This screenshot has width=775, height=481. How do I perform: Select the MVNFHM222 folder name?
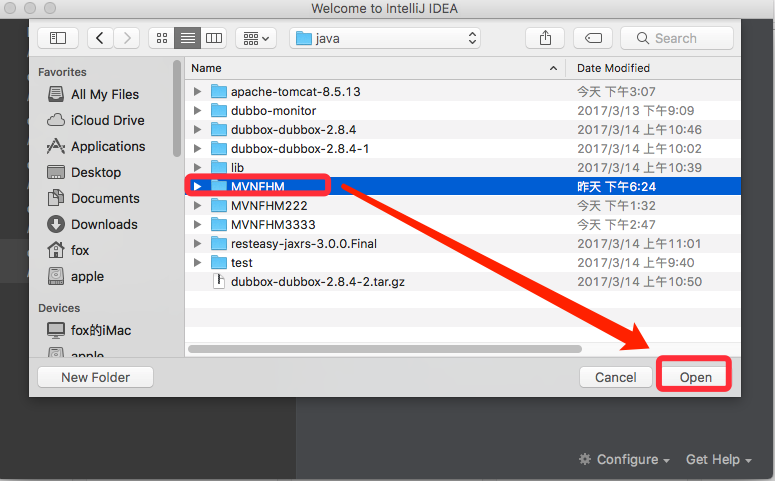point(269,206)
